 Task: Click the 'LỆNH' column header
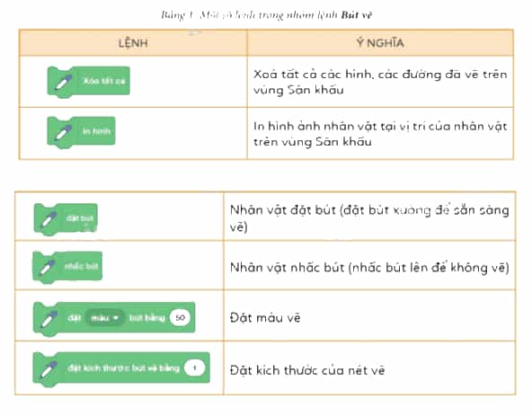[133, 43]
